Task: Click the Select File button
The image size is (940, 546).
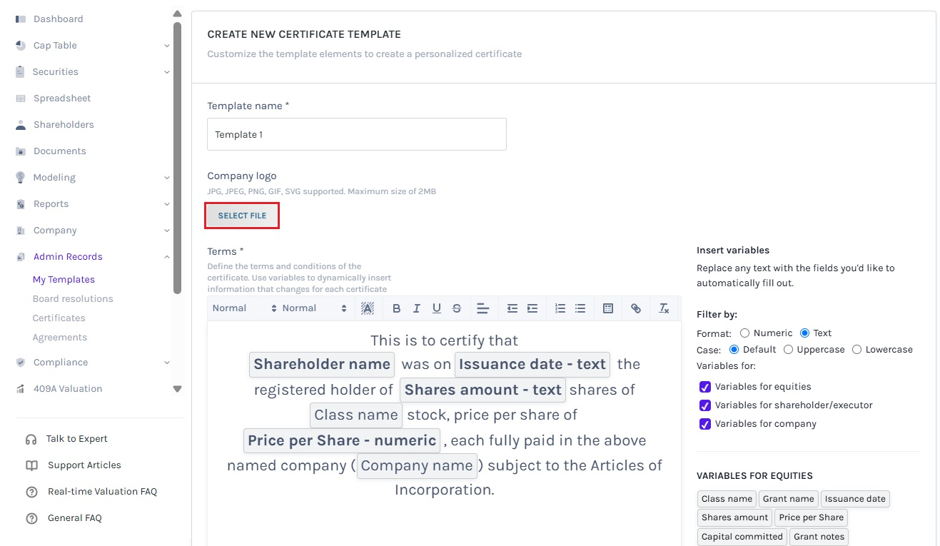Action: click(242, 216)
